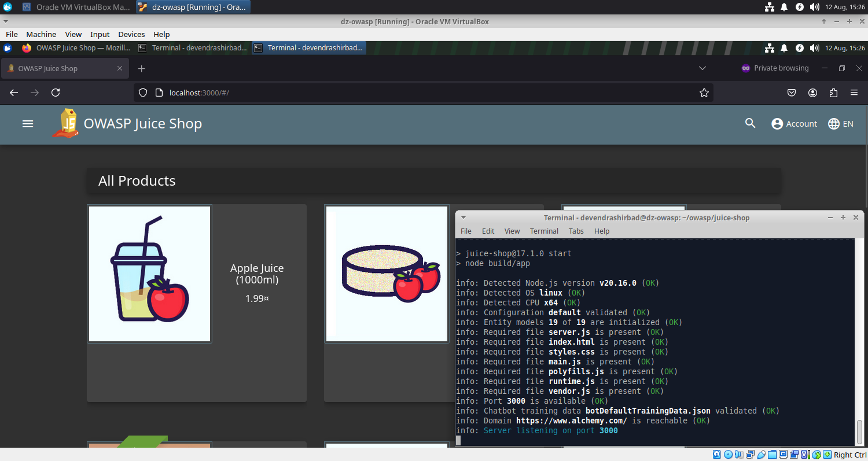Bookmark this page with the star icon
This screenshot has height=461, width=868.
coord(704,93)
